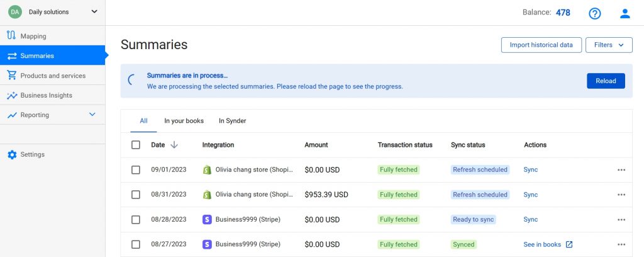Screen dimensions: 644x257
Task: Click Sync for the 08/28/2023 summary
Action: tap(530, 220)
